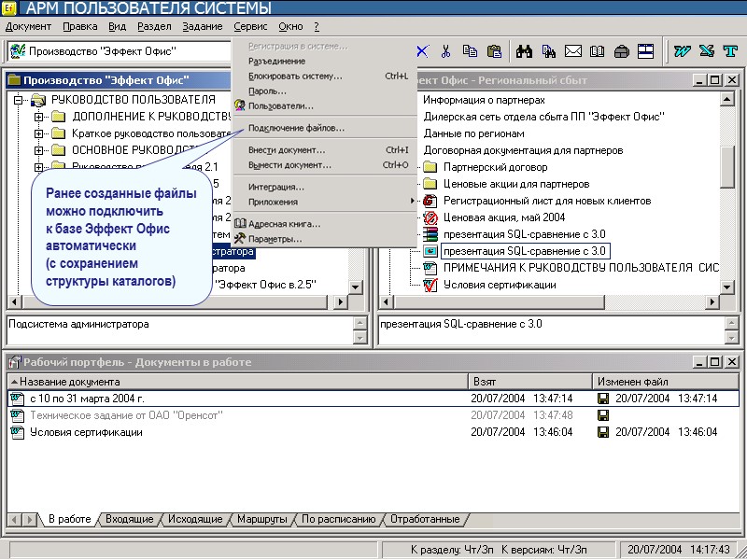Click the Word icon of с 10 по 31 марта row
This screenshot has height=560, width=747.
click(x=17, y=399)
